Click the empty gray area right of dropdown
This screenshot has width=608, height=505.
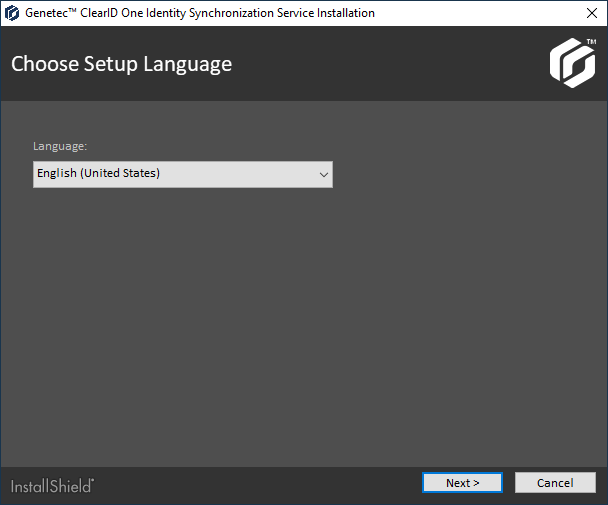460,174
